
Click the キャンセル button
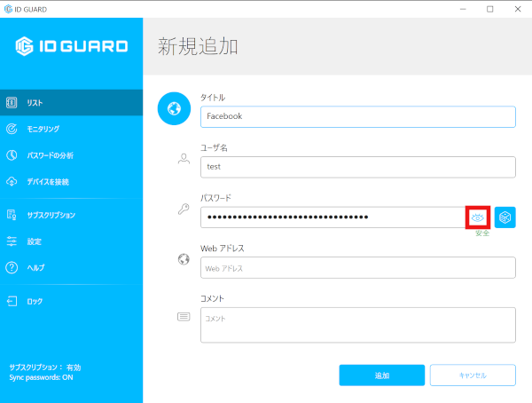pyautogui.click(x=473, y=375)
